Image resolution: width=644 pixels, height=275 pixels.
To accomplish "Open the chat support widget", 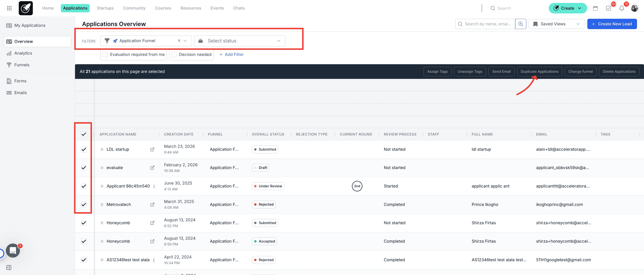I will pyautogui.click(x=13, y=250).
